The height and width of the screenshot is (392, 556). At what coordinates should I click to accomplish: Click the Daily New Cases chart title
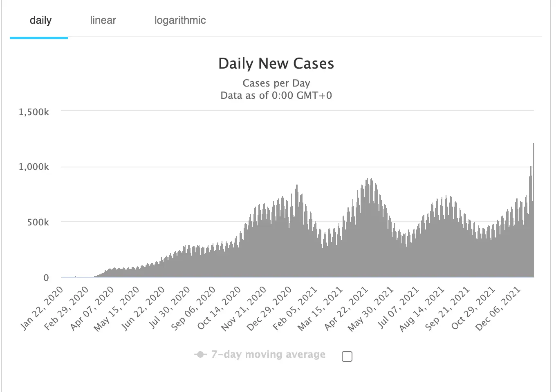pos(276,64)
